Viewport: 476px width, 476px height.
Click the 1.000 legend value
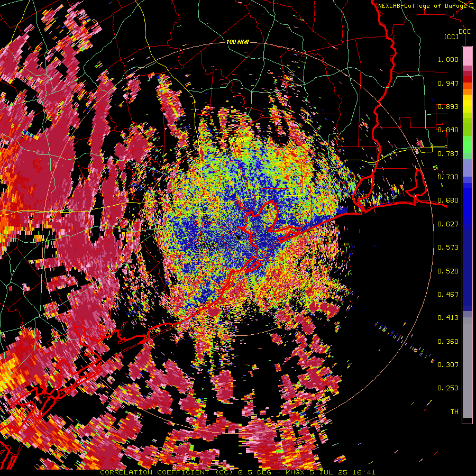click(x=448, y=59)
